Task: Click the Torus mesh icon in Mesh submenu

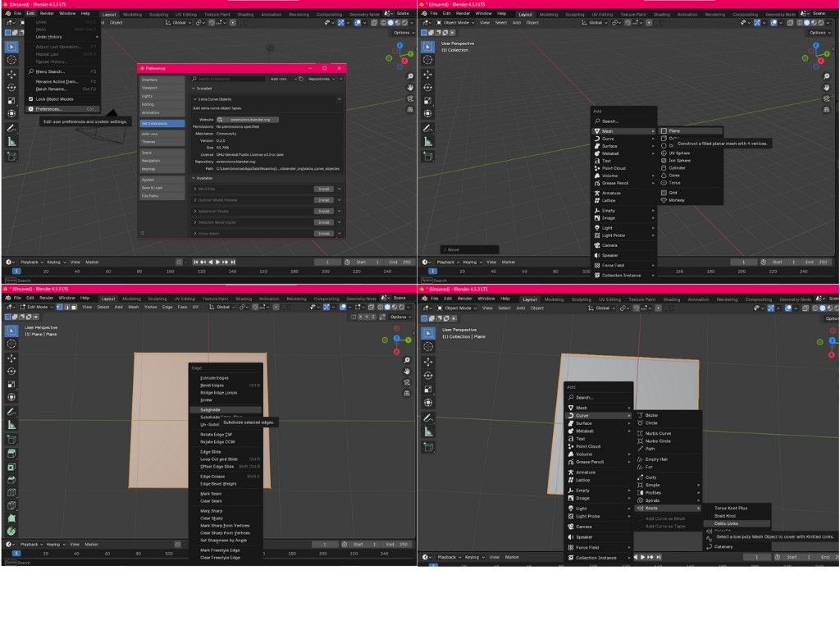Action: coord(664,183)
